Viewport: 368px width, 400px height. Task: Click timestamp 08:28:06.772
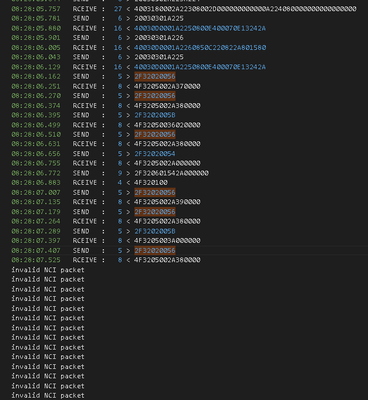coord(36,173)
